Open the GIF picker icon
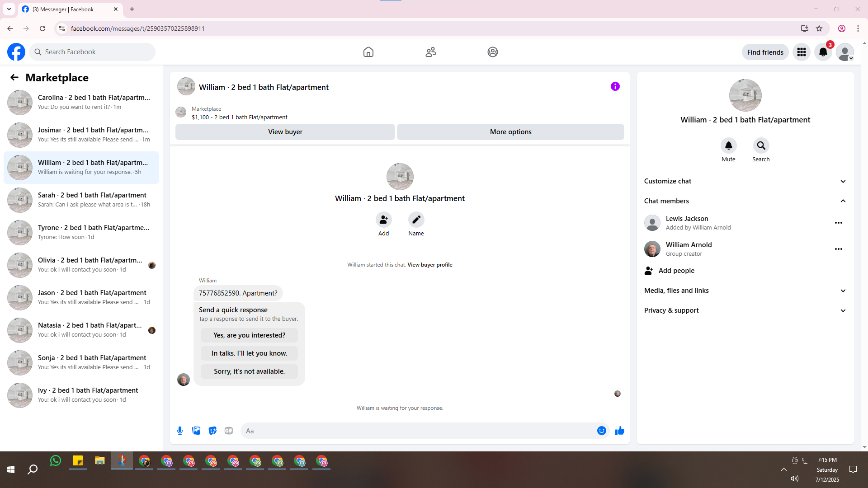 click(229, 431)
